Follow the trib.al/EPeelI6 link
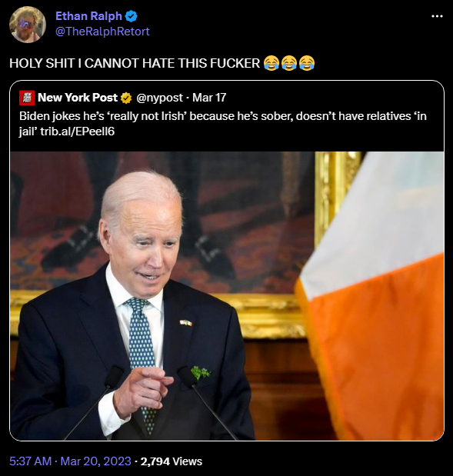Viewport: 453px width, 476px height. click(x=78, y=131)
